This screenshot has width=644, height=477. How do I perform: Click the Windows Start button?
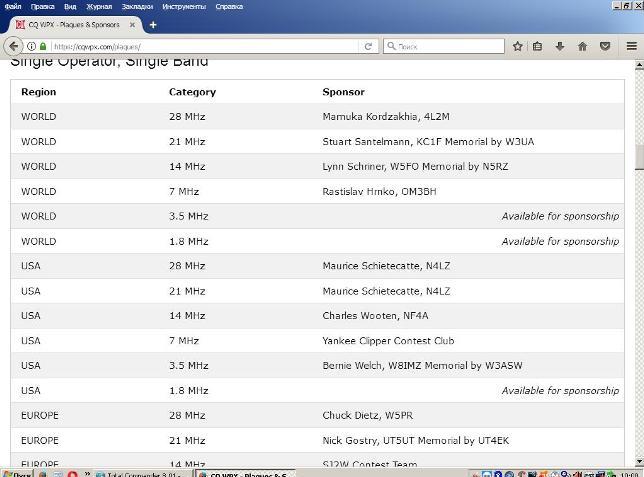pos(15,472)
